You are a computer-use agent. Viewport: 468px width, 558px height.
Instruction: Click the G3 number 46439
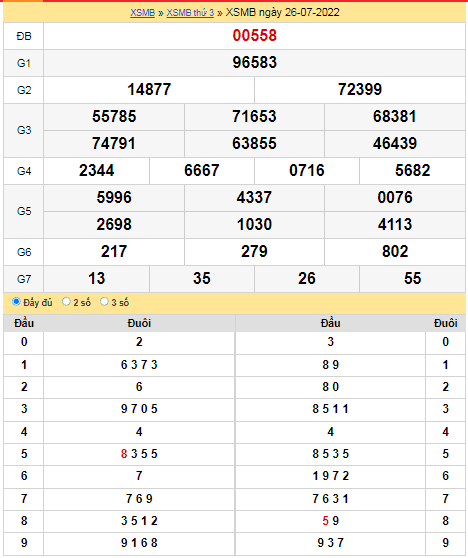[395, 144]
